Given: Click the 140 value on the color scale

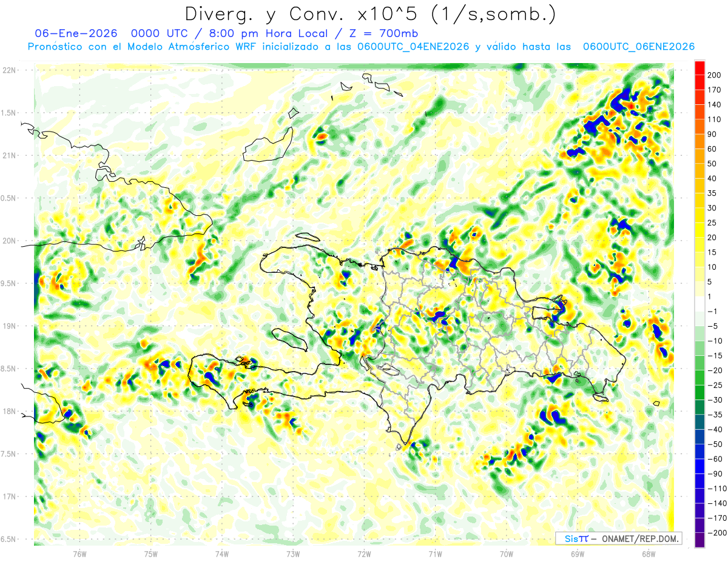Looking at the screenshot, I should pyautogui.click(x=714, y=105).
